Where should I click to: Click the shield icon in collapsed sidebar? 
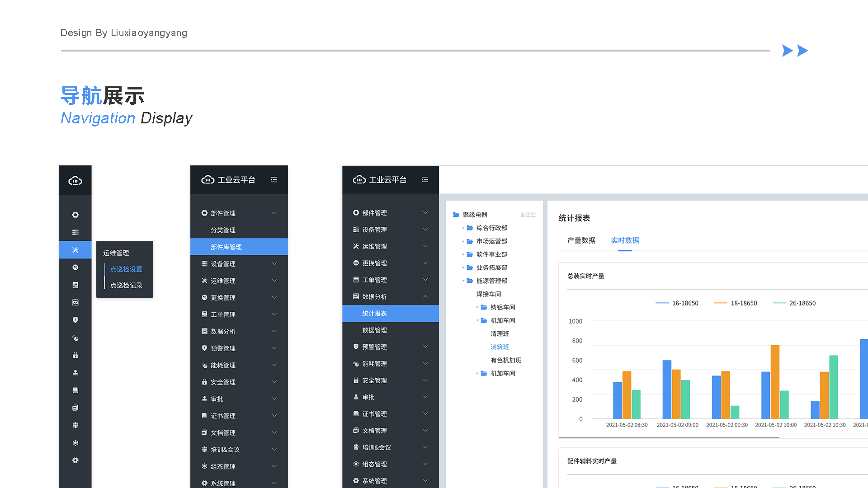click(x=75, y=320)
